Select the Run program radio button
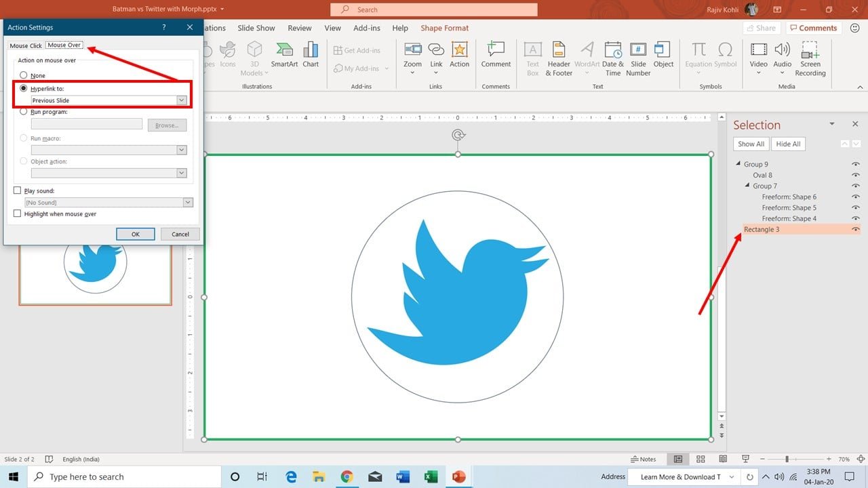 tap(24, 111)
